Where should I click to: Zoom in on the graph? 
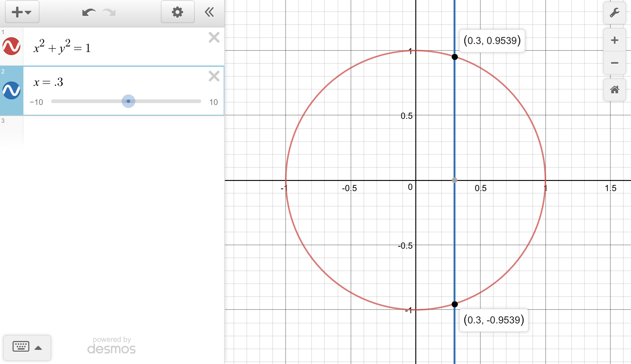point(614,40)
